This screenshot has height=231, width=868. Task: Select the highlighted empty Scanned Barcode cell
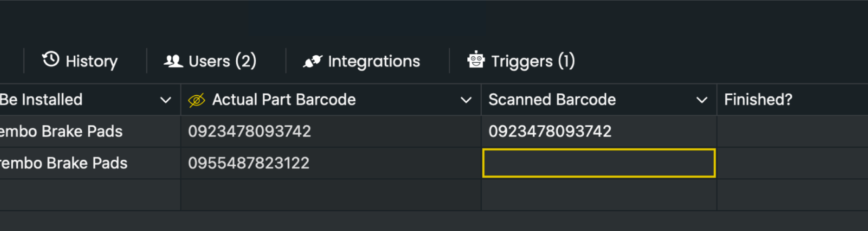tap(599, 163)
